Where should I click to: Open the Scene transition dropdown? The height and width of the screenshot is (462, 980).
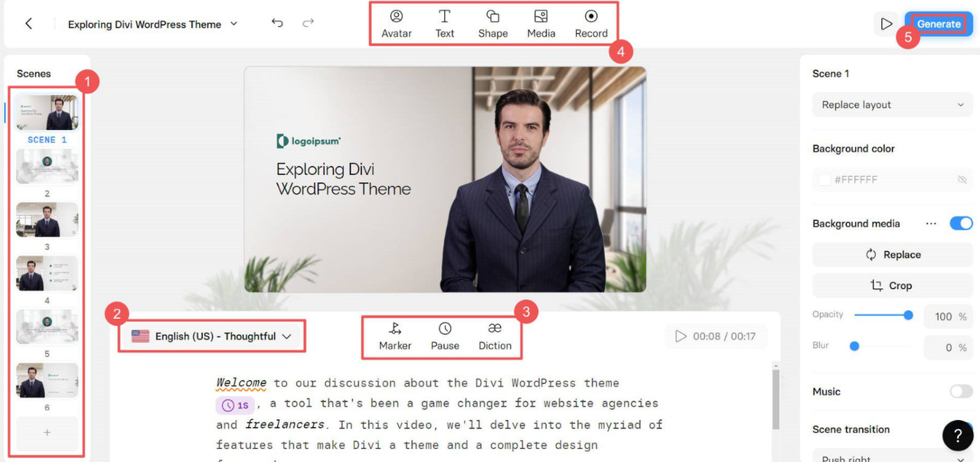tap(893, 457)
